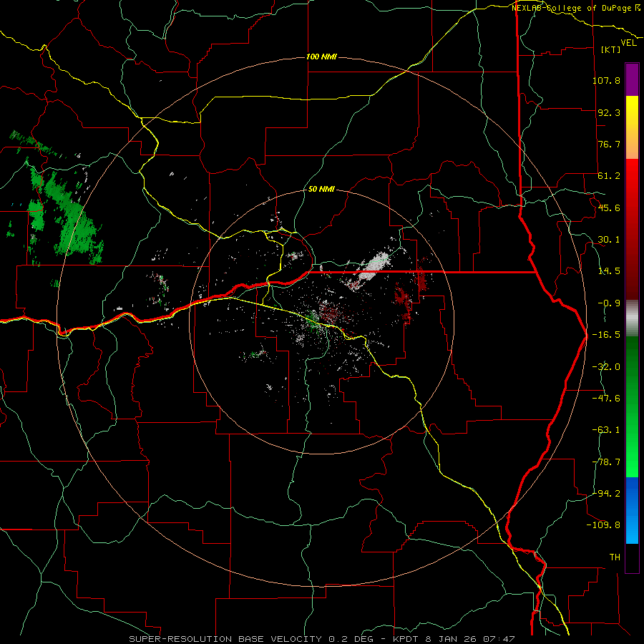Click the green segment of the color bar
The height and width of the screenshot is (644, 644).
tap(632, 406)
